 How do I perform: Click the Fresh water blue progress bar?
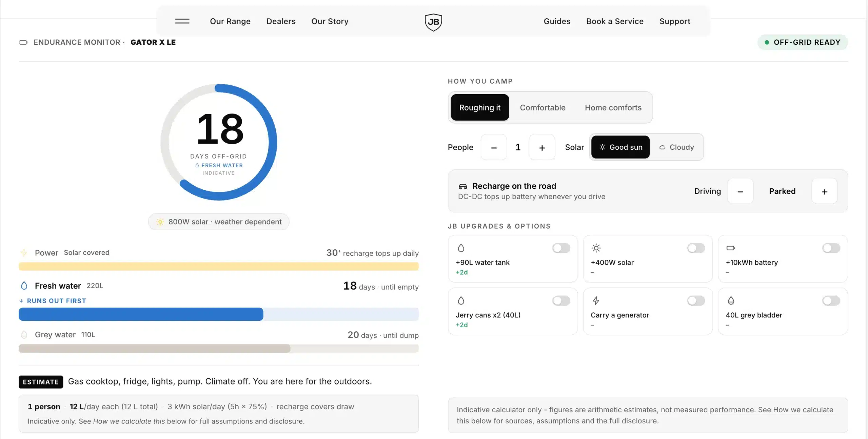tap(219, 314)
